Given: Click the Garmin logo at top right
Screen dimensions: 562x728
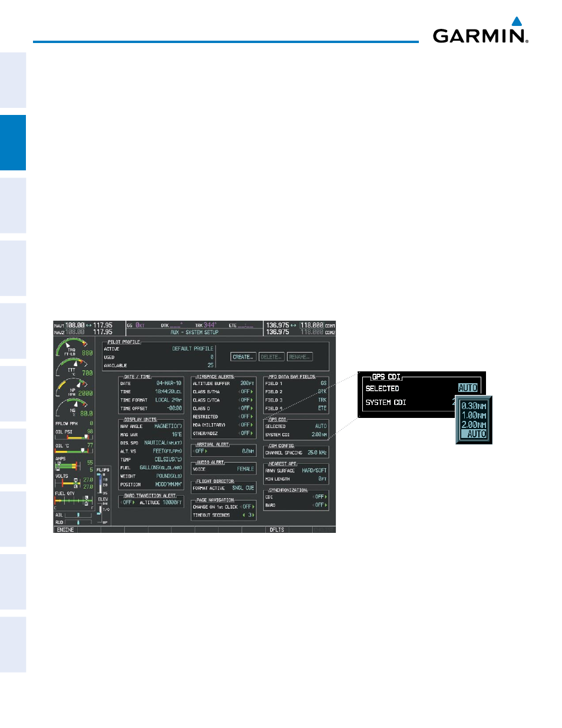Looking at the screenshot, I should [481, 30].
